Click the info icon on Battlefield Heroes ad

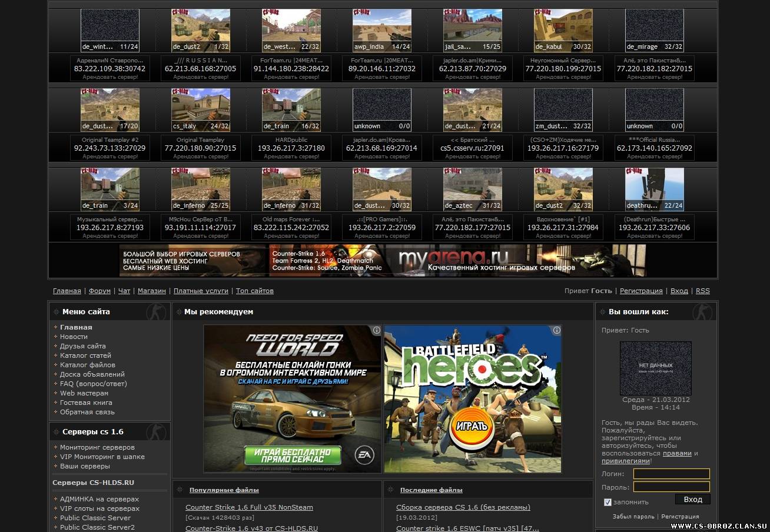[556, 330]
